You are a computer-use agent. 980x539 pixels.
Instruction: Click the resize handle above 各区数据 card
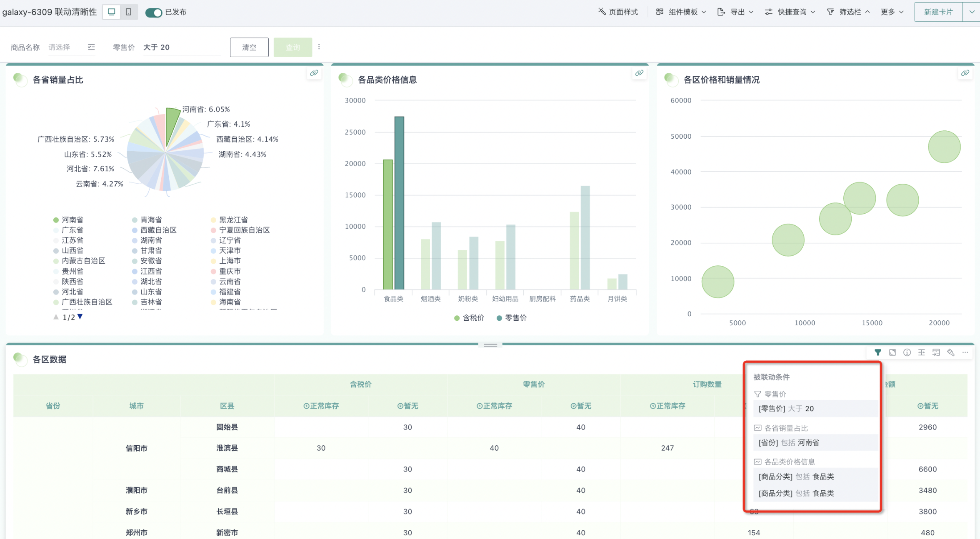coord(490,345)
